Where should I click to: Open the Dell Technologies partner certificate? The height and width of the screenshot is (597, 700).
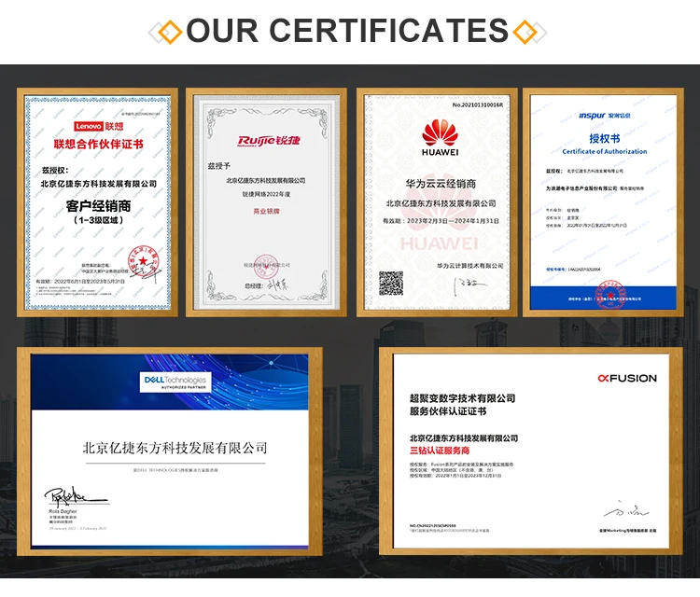[170, 451]
